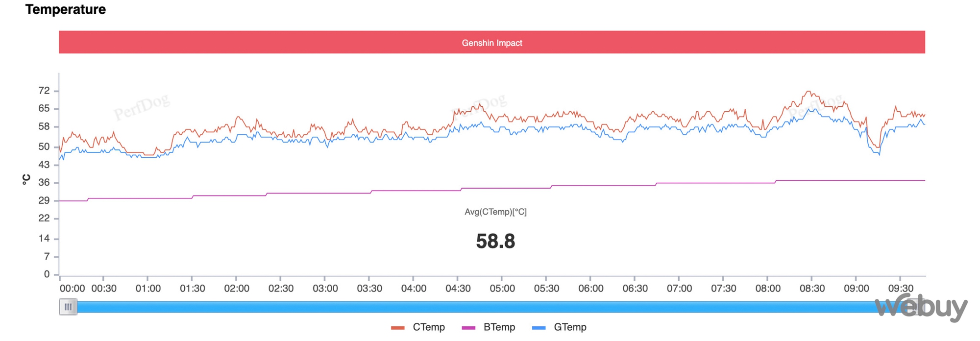Click the Webuy watermark logo

tap(921, 307)
